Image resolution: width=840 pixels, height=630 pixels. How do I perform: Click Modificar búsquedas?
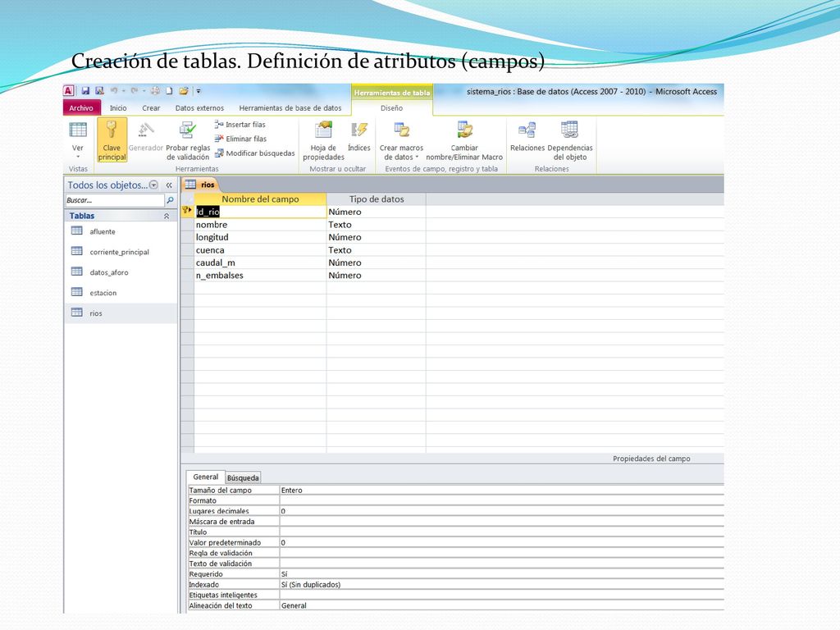point(254,153)
